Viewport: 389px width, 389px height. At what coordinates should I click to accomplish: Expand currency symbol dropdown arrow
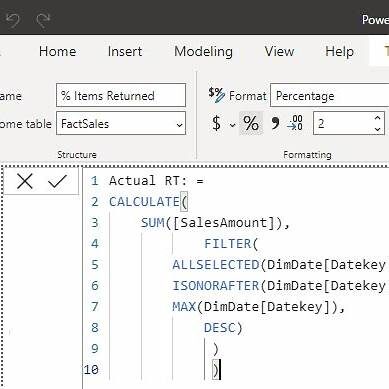click(x=232, y=125)
